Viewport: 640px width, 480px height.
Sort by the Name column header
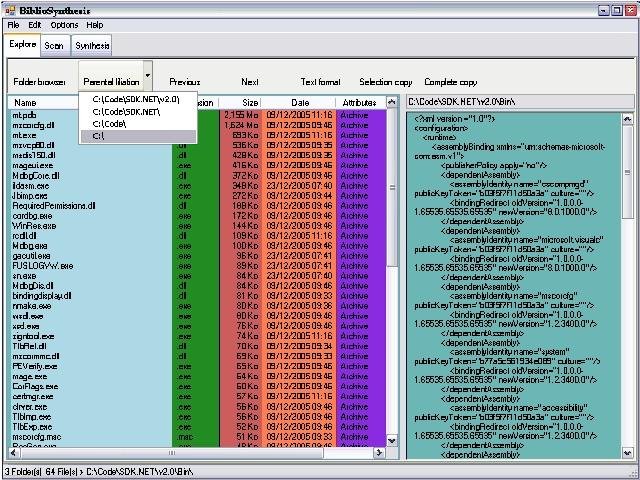click(43, 103)
